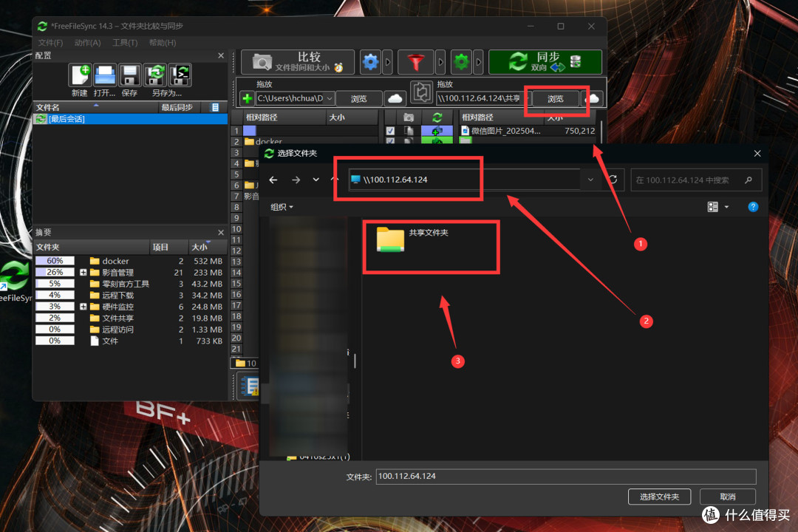The height and width of the screenshot is (532, 798).
Task: Click the \\100.112.64.124 address bar
Action: coord(464,180)
